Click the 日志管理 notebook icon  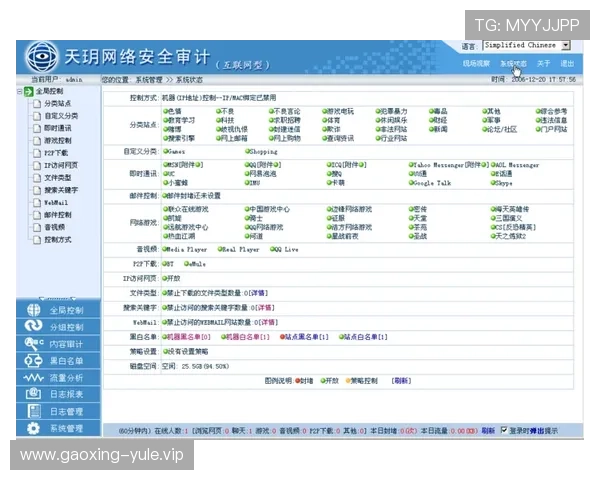[x=34, y=411]
